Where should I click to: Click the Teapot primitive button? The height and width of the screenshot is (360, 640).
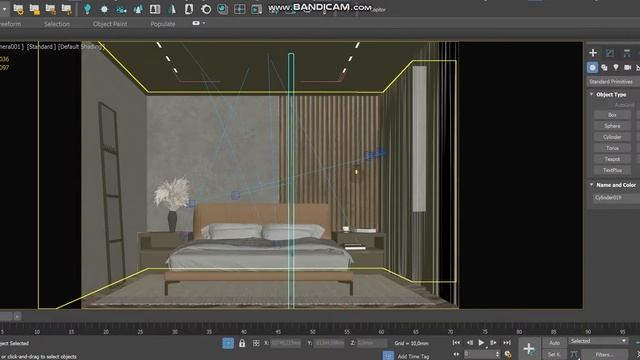point(612,159)
